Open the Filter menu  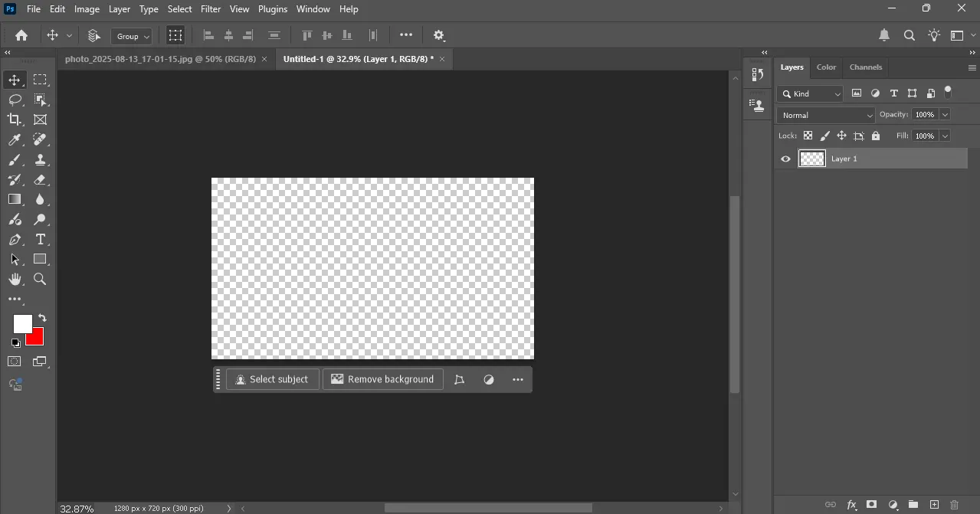[x=210, y=9]
